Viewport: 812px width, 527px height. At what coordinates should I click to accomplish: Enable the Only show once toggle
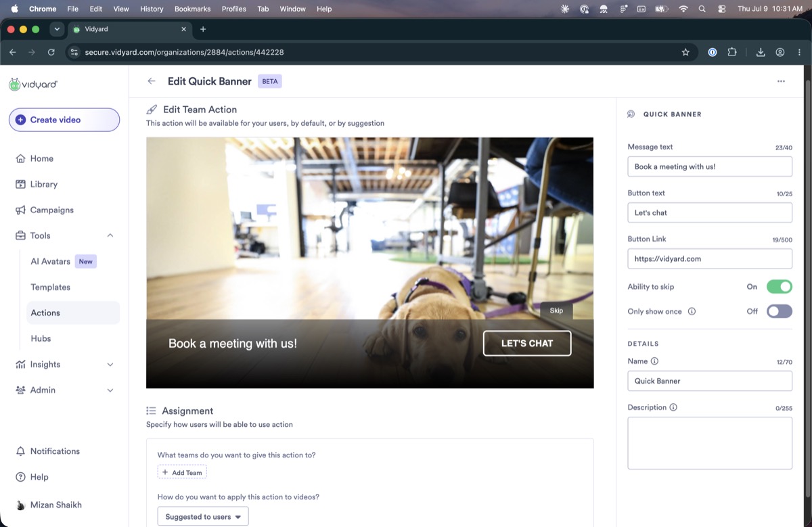point(779,311)
